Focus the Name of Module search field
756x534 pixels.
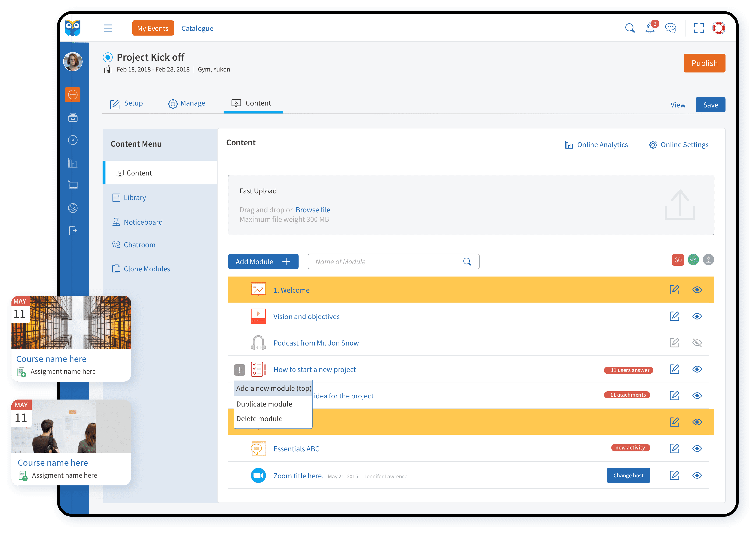(x=394, y=262)
